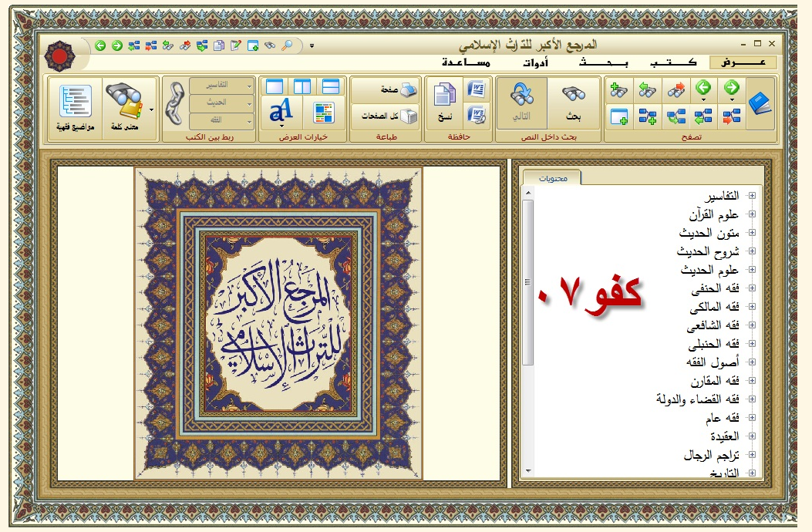
Task: Click the magnifying glass icon in quick access bar
Action: pyautogui.click(x=286, y=45)
